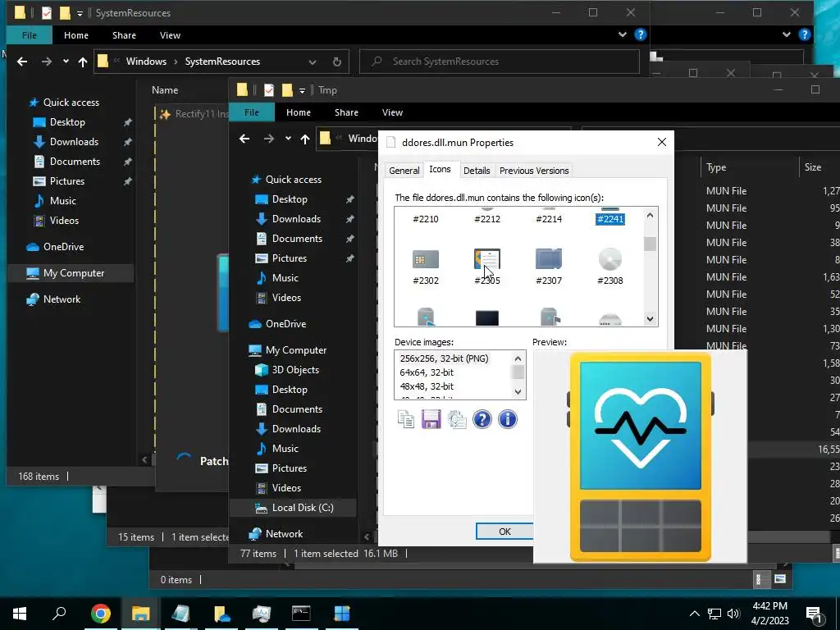The width and height of the screenshot is (840, 630).
Task: Click Device images list up arrow
Action: coord(518,358)
